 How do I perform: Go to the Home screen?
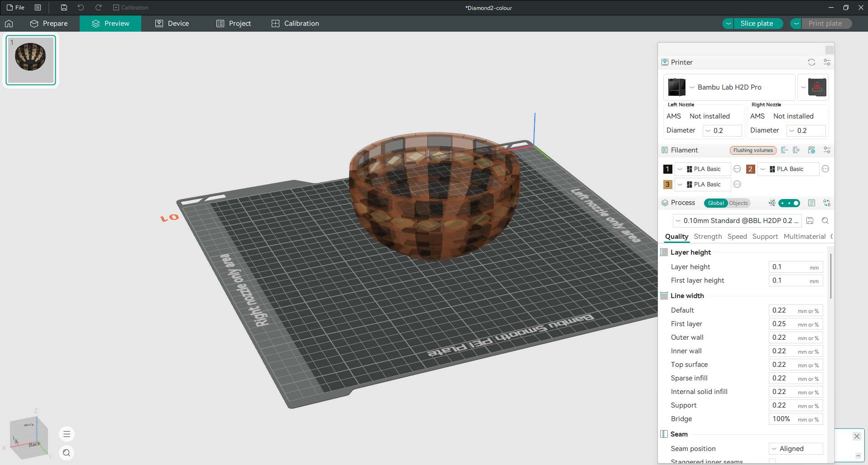pos(9,24)
